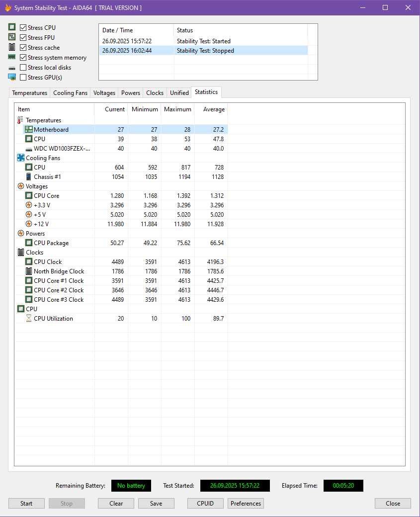Click the Close button at bottom right
Image resolution: width=420 pixels, height=517 pixels.
point(393,504)
